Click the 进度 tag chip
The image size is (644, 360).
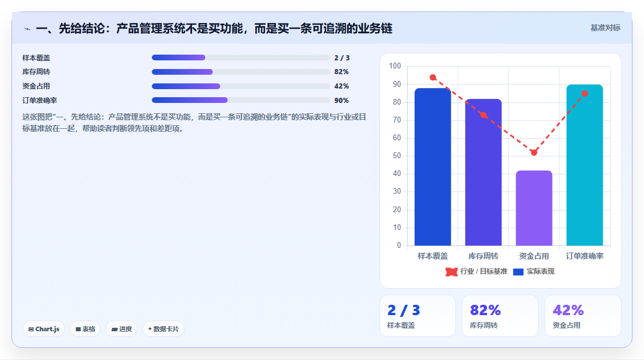(x=121, y=329)
